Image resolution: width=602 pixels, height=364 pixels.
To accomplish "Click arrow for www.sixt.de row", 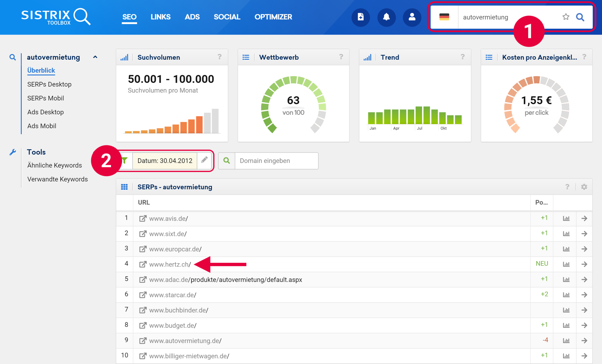I will click(584, 234).
